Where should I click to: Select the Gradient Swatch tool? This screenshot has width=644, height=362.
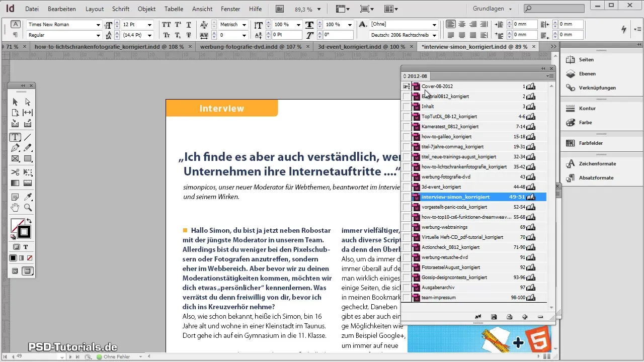pyautogui.click(x=15, y=183)
